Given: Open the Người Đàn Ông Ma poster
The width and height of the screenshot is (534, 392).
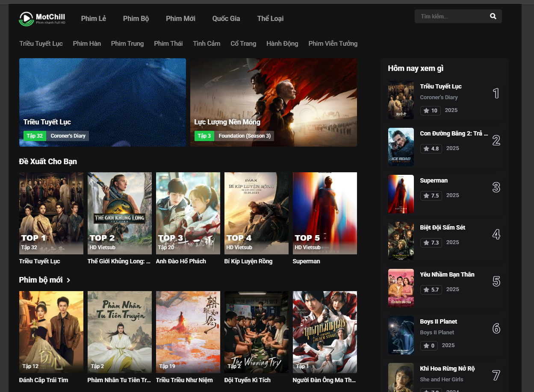Looking at the screenshot, I should point(325,332).
